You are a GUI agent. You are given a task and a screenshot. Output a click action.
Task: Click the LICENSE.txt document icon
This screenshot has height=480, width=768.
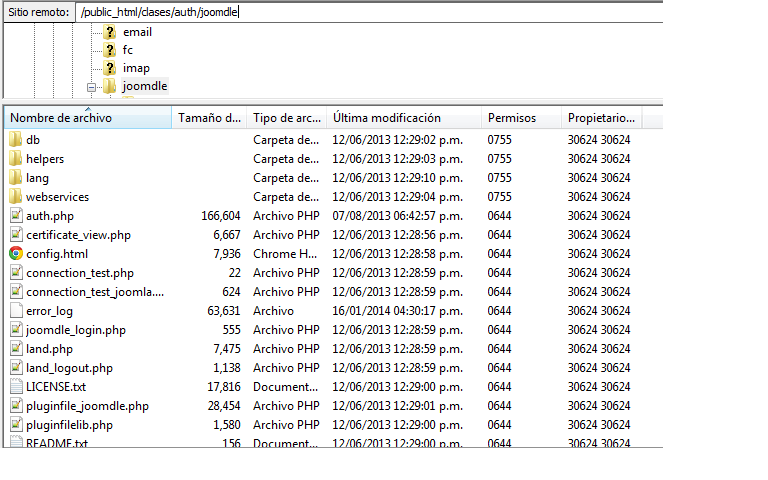click(x=16, y=387)
